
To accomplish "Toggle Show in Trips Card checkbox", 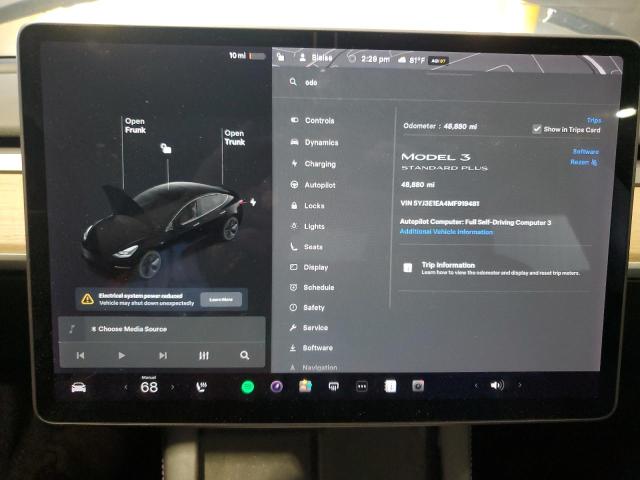I will tap(537, 129).
